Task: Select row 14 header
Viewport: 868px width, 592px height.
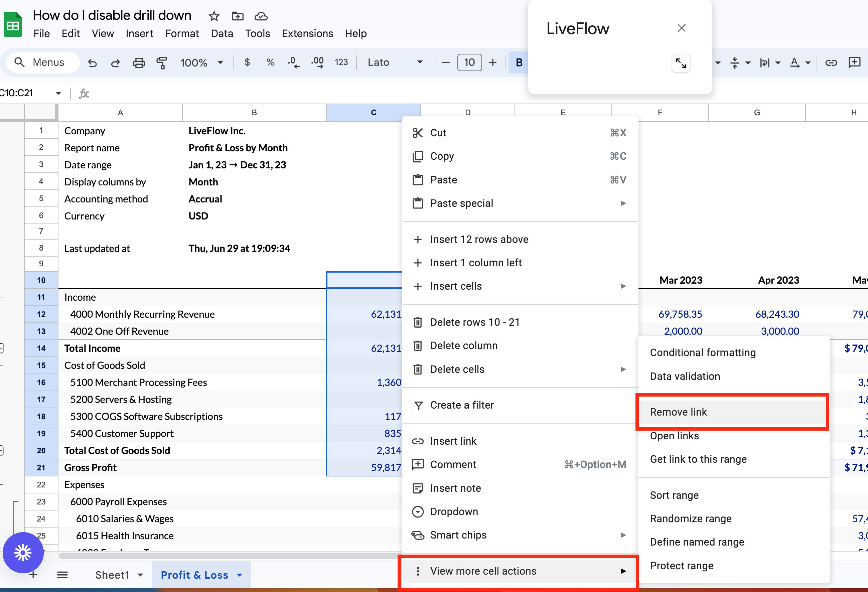Action: (x=41, y=348)
